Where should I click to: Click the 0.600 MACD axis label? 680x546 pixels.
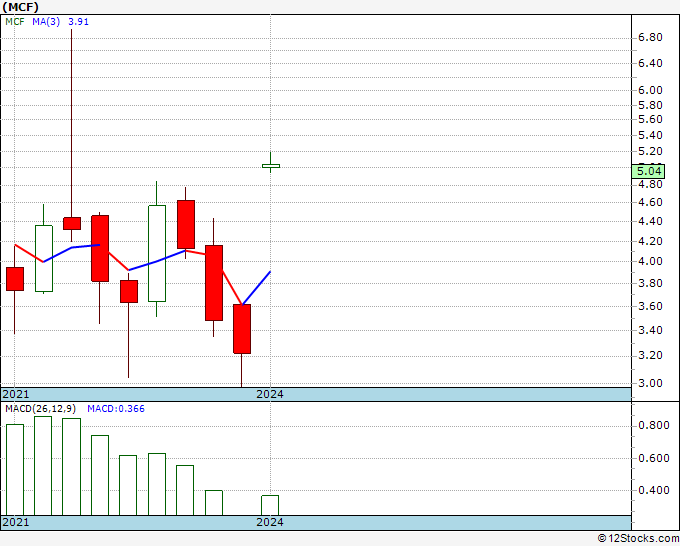(x=654, y=458)
